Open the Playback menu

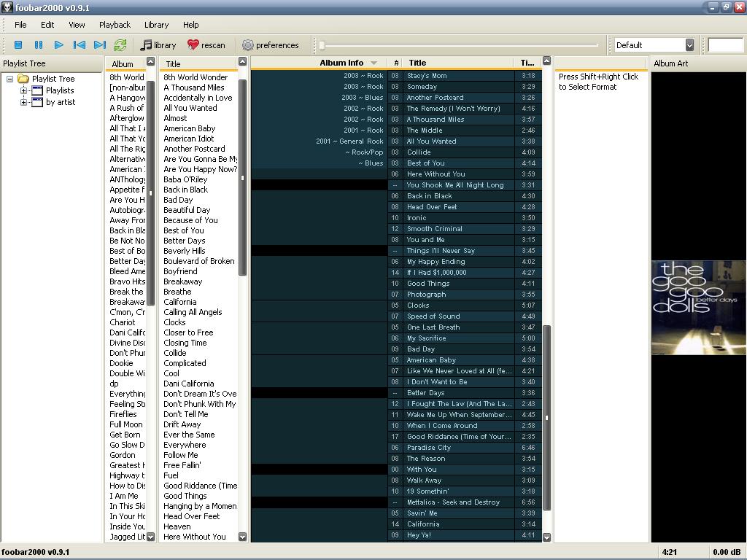pyautogui.click(x=115, y=25)
